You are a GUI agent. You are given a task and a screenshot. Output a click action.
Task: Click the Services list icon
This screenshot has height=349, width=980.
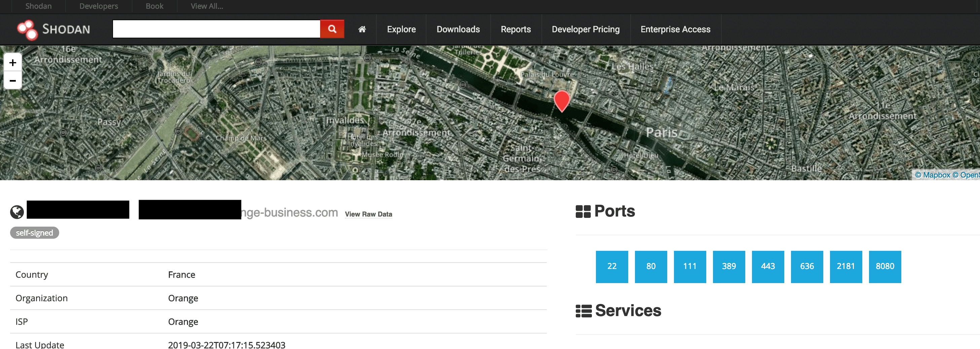[x=583, y=311]
